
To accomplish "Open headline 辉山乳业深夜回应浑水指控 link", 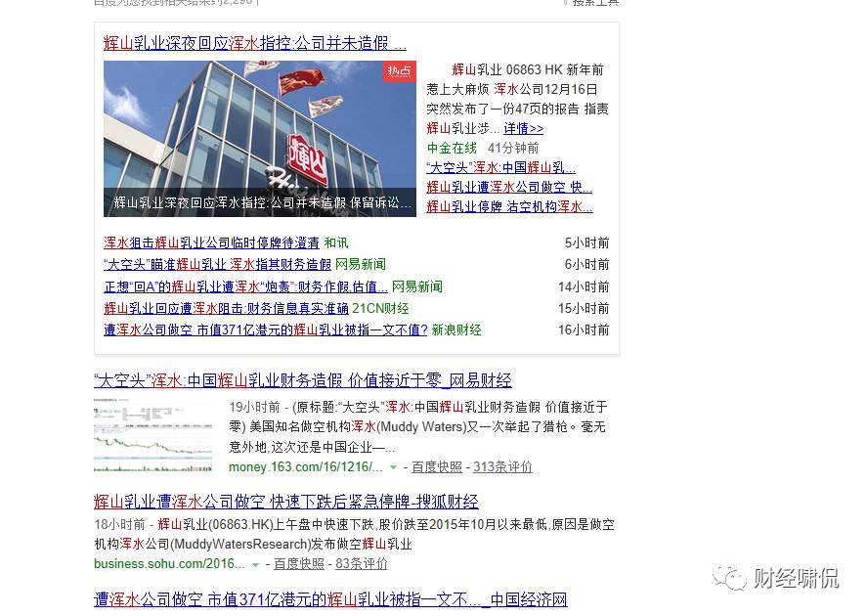I will pyautogui.click(x=254, y=43).
